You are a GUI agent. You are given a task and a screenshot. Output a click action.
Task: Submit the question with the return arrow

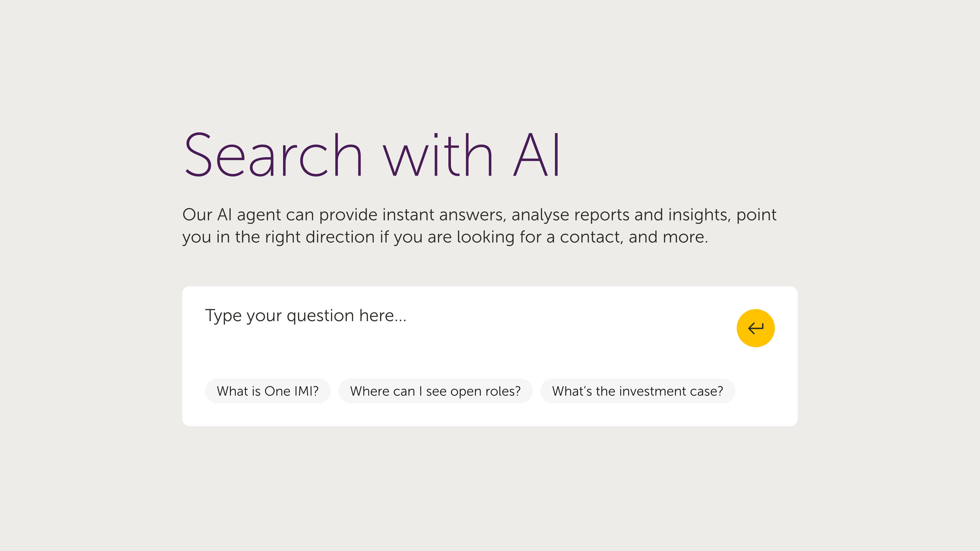(755, 328)
